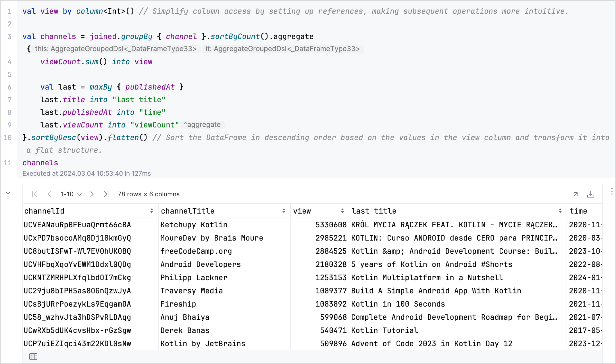The height and width of the screenshot is (364, 616).
Task: Click freeCodeCamp.org cell in table
Action: [196, 251]
